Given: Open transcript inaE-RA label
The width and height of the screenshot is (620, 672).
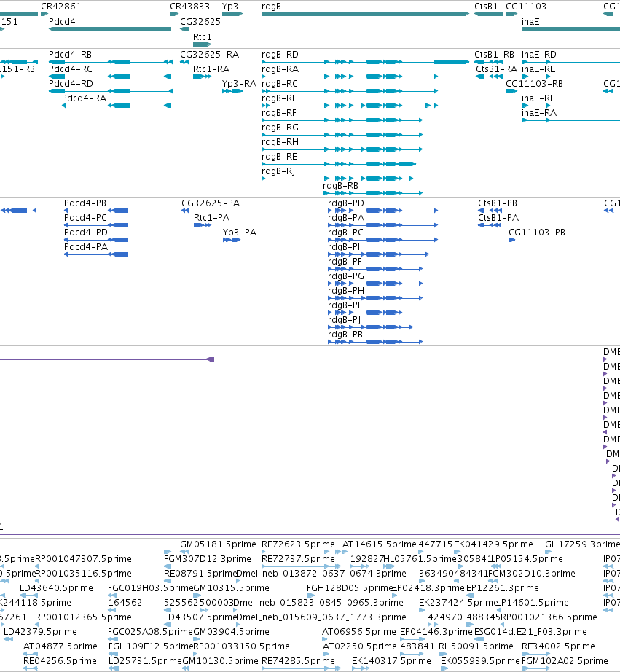Looking at the screenshot, I should point(539,113).
